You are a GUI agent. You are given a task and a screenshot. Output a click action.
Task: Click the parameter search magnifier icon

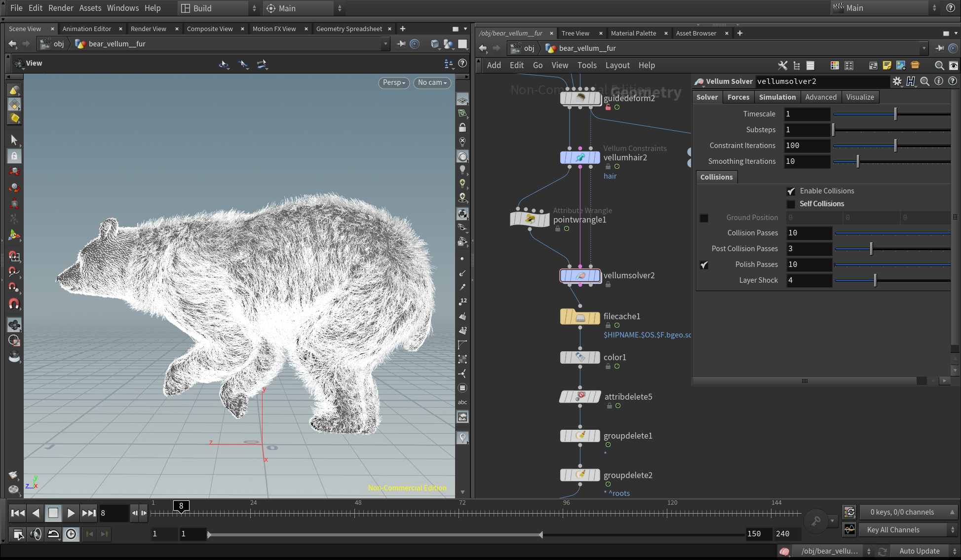point(925,81)
